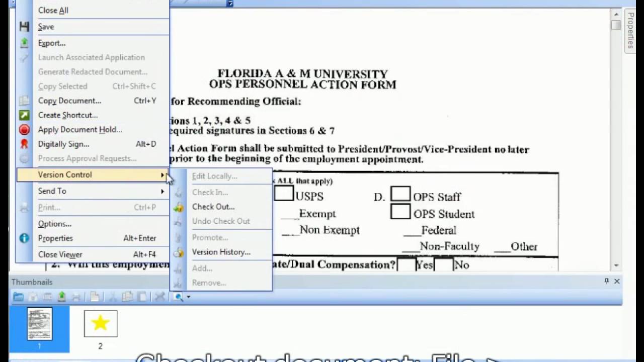Click the Create Shortcut green arrow icon
Screen dimensions: 644x362
click(x=24, y=115)
